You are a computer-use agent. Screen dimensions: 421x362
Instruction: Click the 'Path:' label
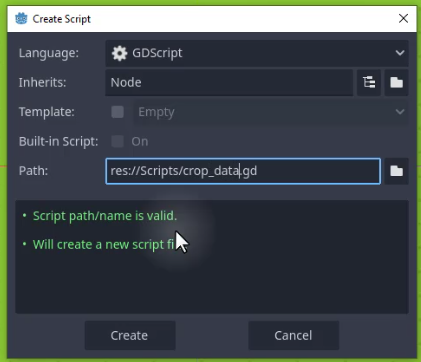point(33,171)
